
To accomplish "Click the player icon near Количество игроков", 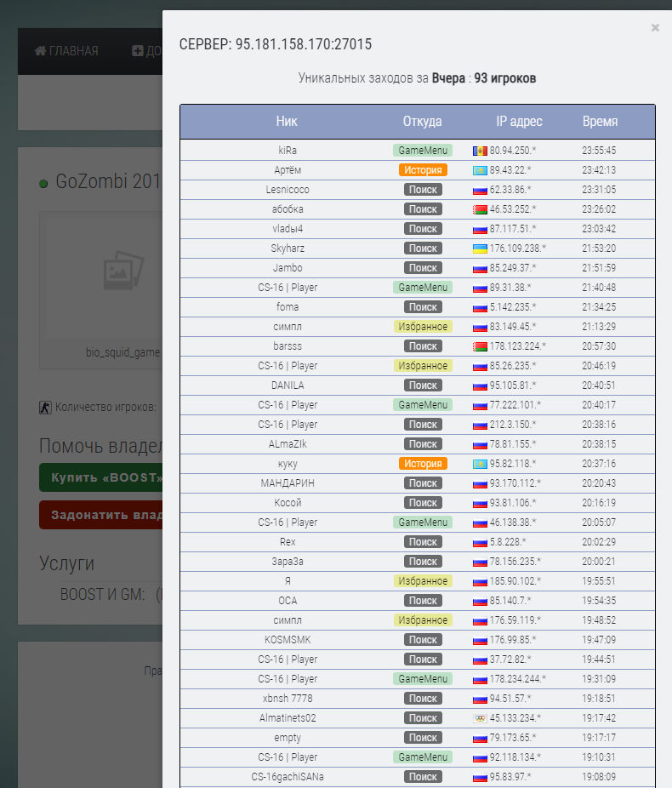I will coord(45,408).
